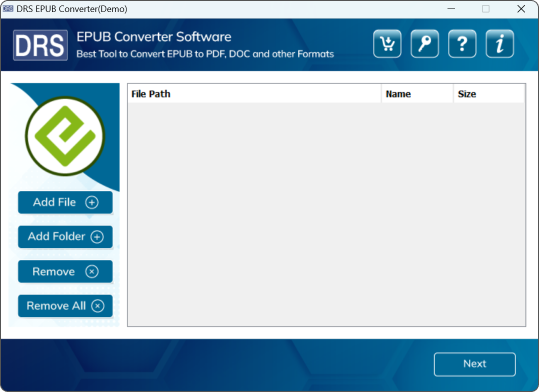Open the buy now shopping cart icon
539x392 pixels.
387,44
